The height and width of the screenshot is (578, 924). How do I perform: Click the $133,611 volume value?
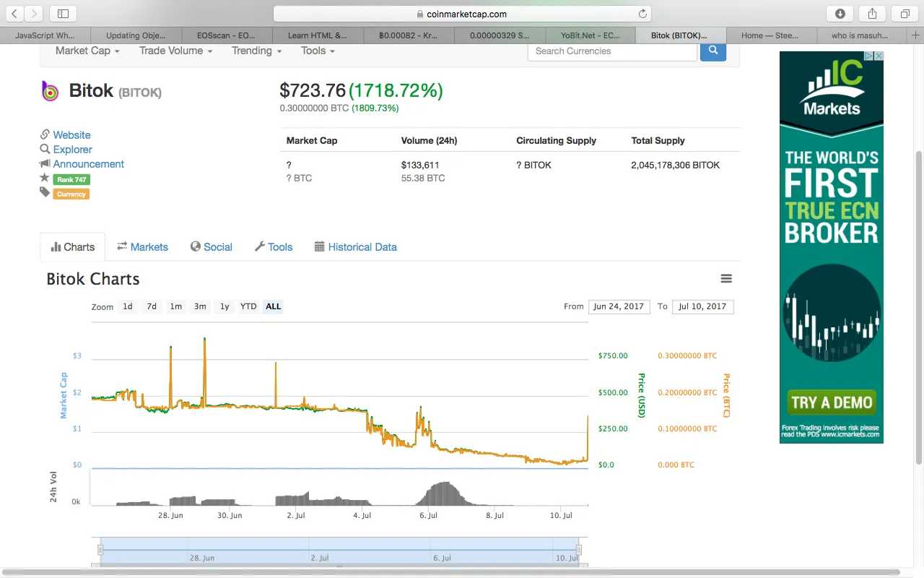pos(420,165)
